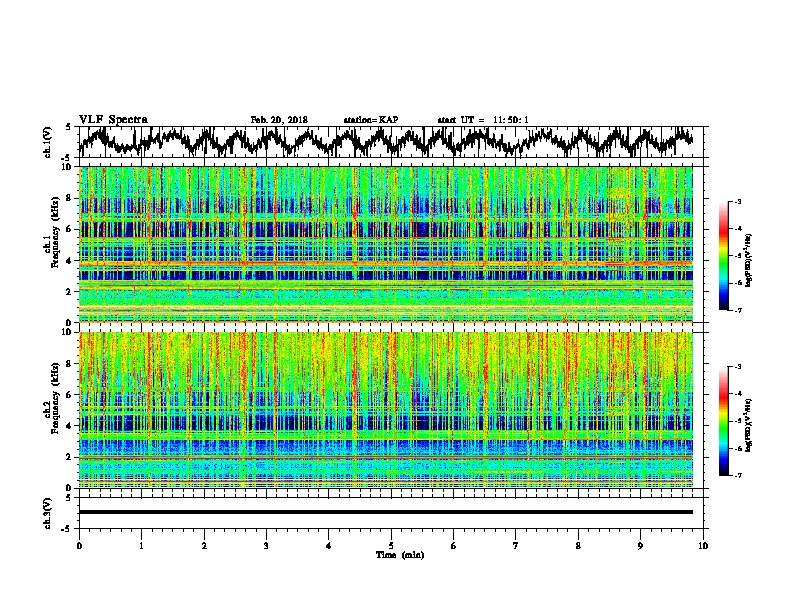The height and width of the screenshot is (612, 792).
Task: Click the ch.1 frequency spectrogram panel
Action: point(386,244)
